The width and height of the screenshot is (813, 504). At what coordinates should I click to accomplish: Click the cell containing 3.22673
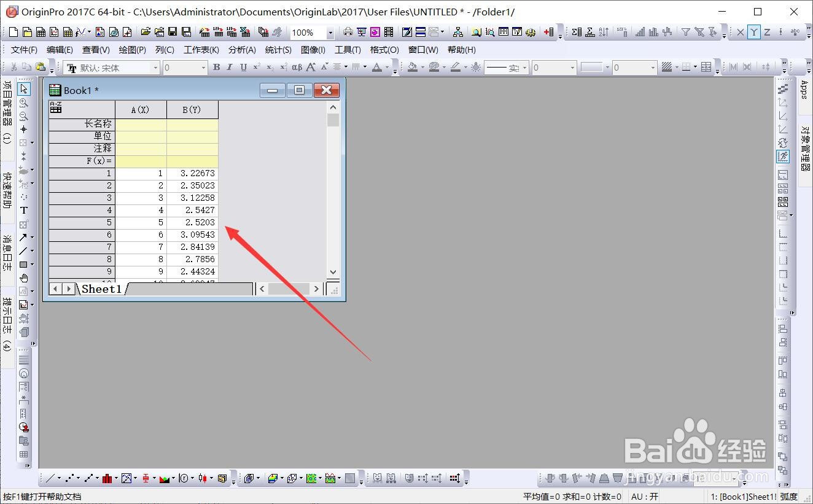pyautogui.click(x=192, y=174)
